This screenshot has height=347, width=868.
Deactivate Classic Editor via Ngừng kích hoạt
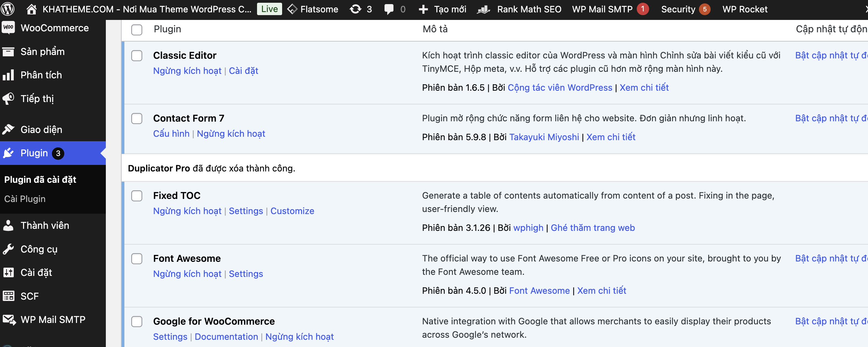[x=187, y=71]
